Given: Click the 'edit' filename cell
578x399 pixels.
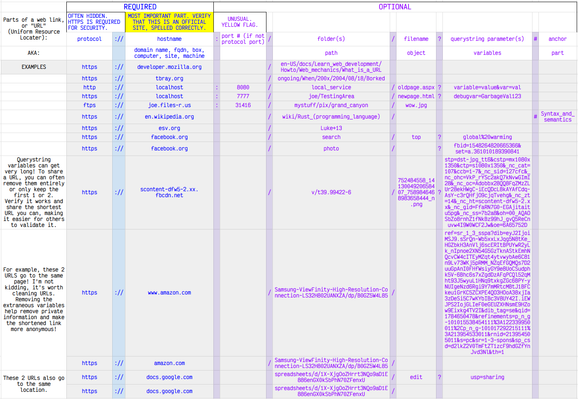Looking at the screenshot, I should pyautogui.click(x=416, y=377).
